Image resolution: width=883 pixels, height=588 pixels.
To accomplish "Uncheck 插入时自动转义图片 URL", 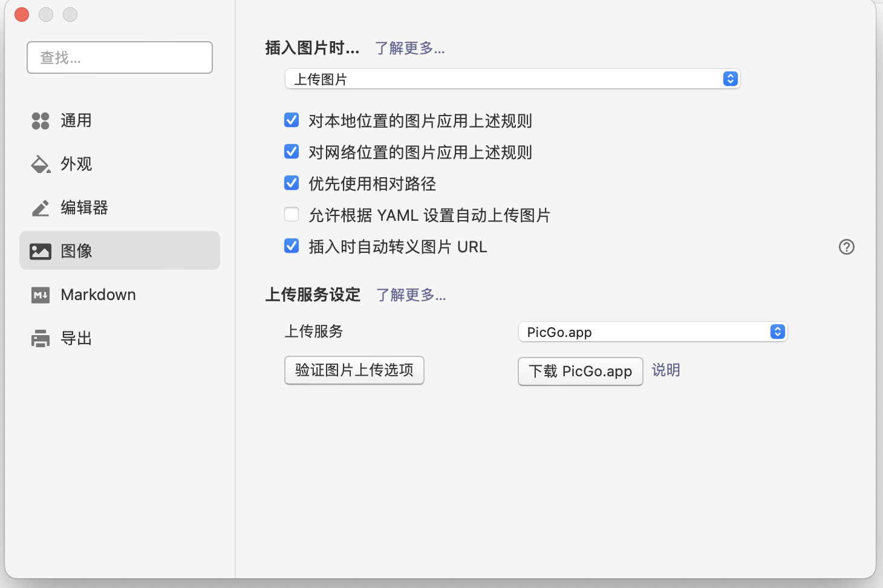I will [292, 246].
